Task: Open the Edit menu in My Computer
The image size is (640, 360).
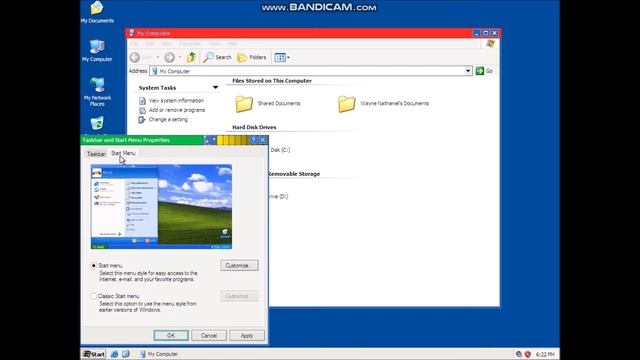Action: (x=150, y=44)
